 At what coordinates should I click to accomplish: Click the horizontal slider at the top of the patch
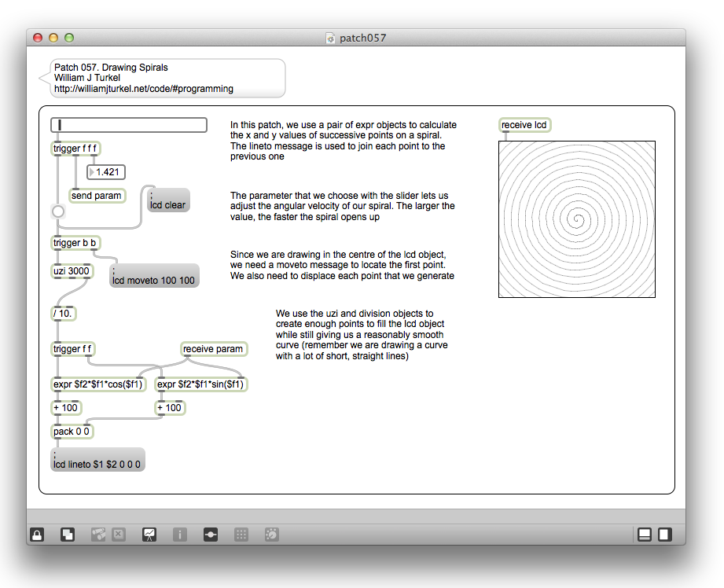[129, 125]
